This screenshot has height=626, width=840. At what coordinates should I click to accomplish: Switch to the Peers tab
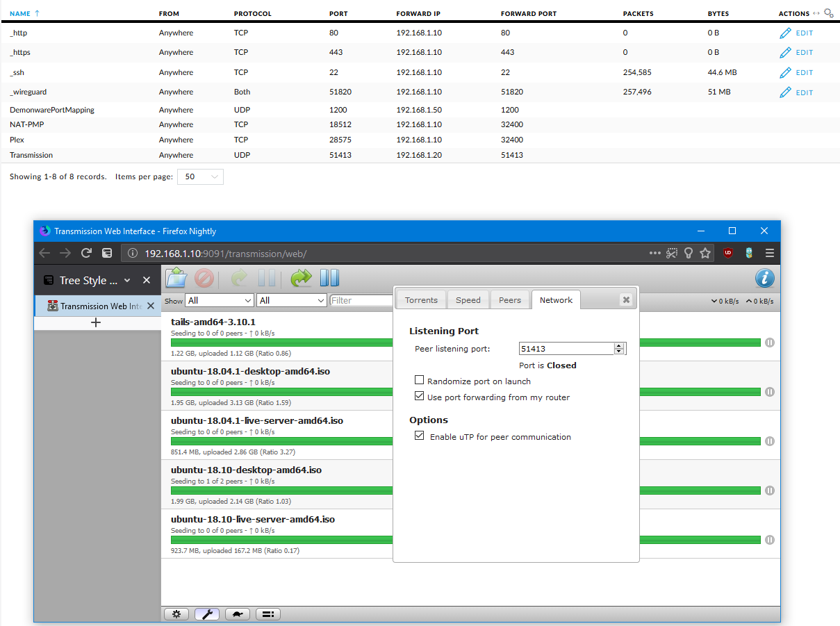[509, 300]
